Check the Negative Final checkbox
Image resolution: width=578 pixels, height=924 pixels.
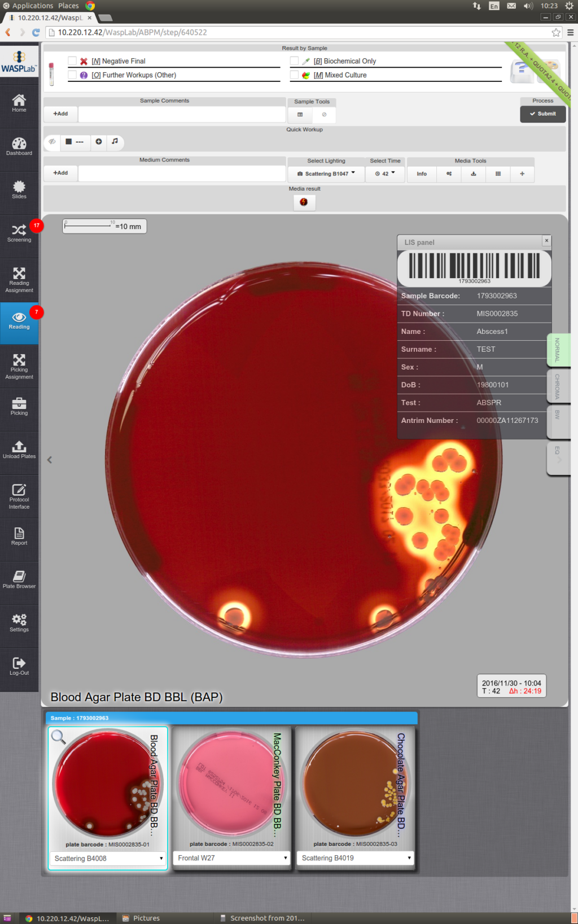point(72,61)
